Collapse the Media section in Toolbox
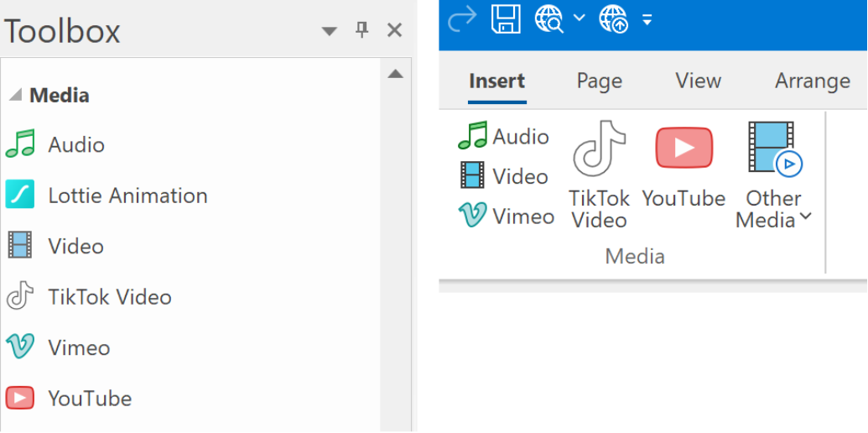Image resolution: width=868 pixels, height=433 pixels. point(15,95)
